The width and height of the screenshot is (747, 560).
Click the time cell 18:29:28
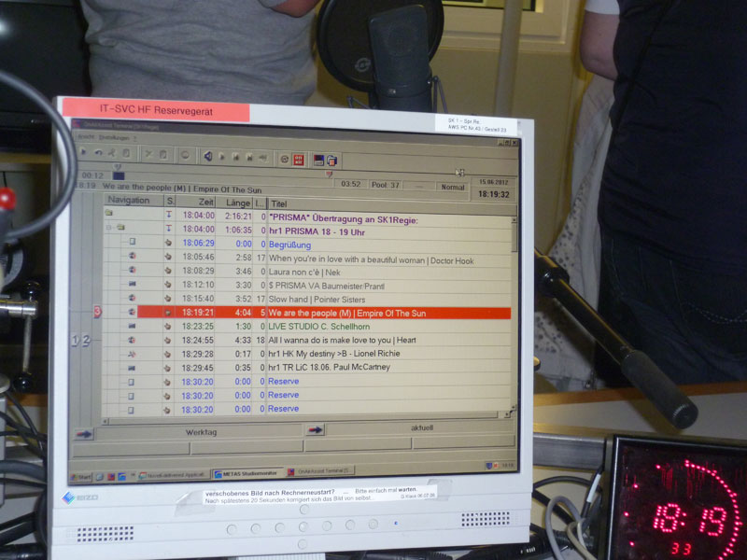point(198,354)
